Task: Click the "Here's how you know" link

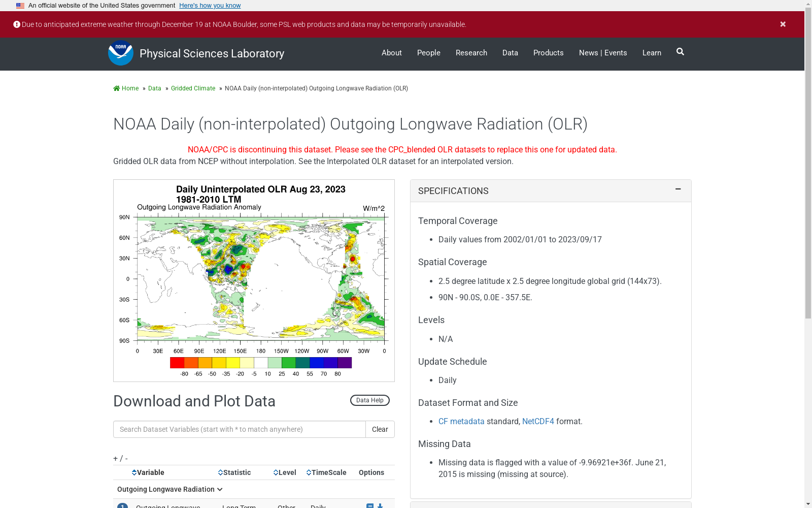Action: point(210,6)
